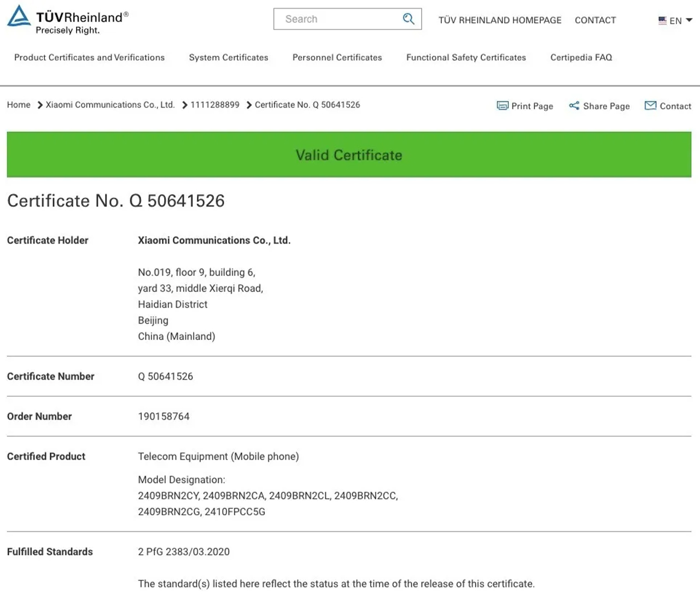The image size is (700, 611).
Task: Type in the Search input field
Action: pyautogui.click(x=336, y=19)
